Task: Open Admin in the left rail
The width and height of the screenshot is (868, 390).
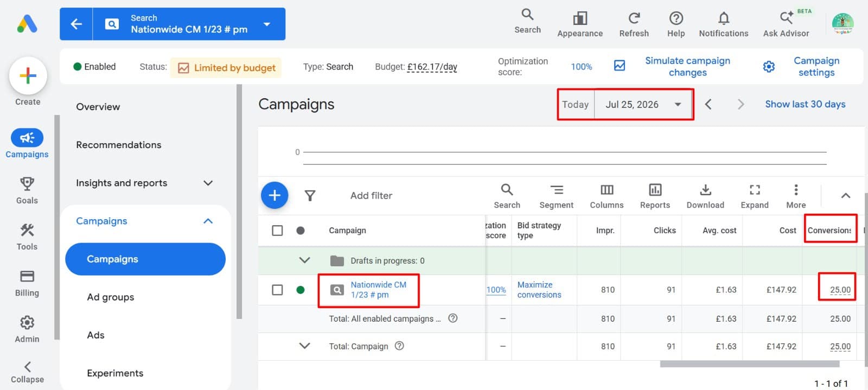Action: pos(27,329)
